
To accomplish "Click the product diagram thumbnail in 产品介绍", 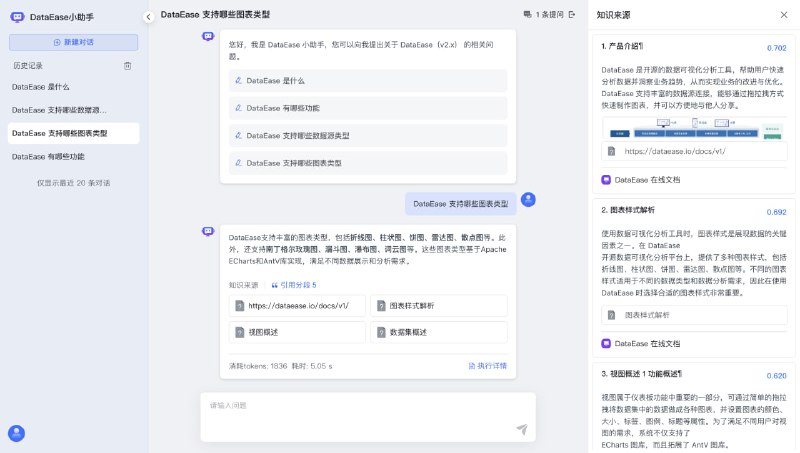I will (x=694, y=129).
